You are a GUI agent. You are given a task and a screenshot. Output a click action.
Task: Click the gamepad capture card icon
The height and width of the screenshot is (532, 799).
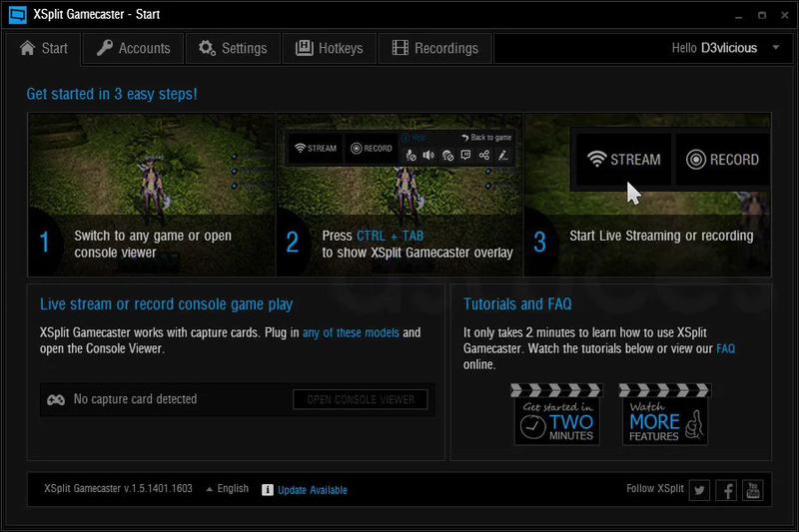56,399
